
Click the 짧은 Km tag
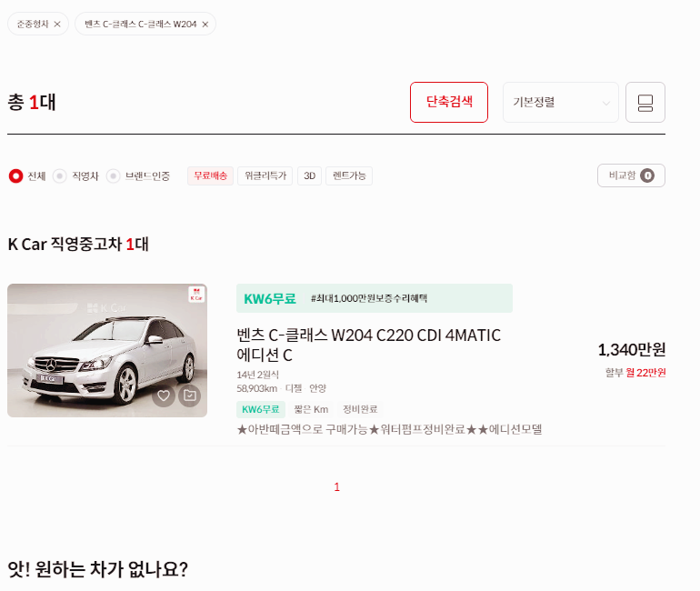pos(311,409)
